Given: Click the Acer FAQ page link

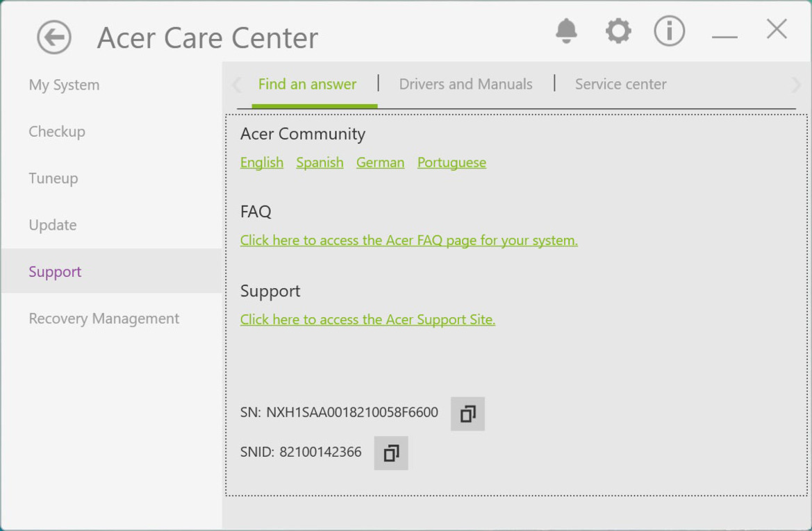Looking at the screenshot, I should pyautogui.click(x=408, y=240).
